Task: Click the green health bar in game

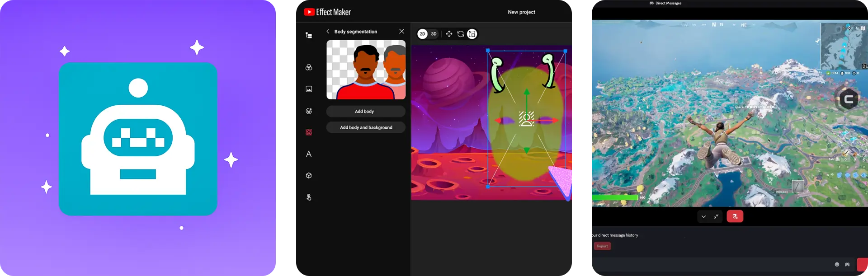Action: click(x=615, y=197)
